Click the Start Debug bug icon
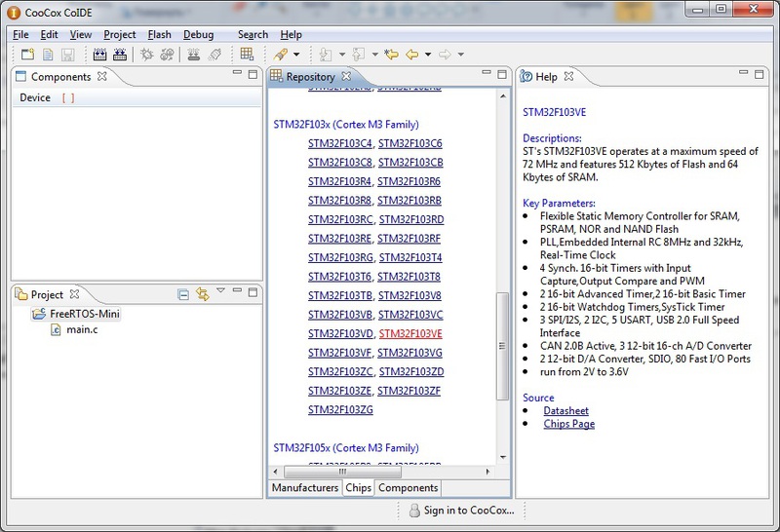Image resolution: width=780 pixels, height=532 pixels. click(x=147, y=55)
